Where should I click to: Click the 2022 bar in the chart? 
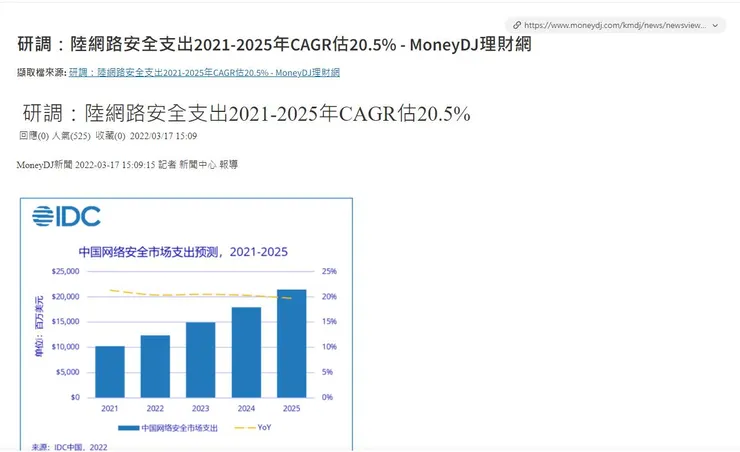click(x=155, y=366)
